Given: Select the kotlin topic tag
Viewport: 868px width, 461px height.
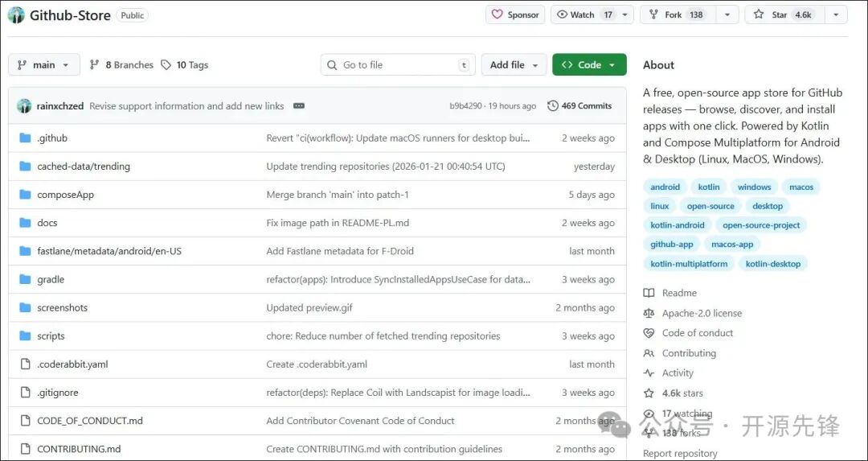Looking at the screenshot, I should [x=709, y=187].
